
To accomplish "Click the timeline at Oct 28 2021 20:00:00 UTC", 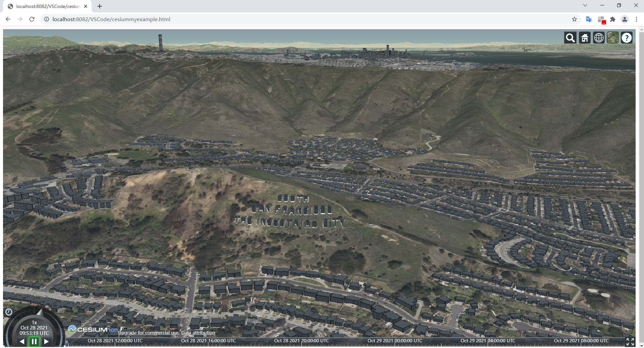I will click(x=301, y=341).
